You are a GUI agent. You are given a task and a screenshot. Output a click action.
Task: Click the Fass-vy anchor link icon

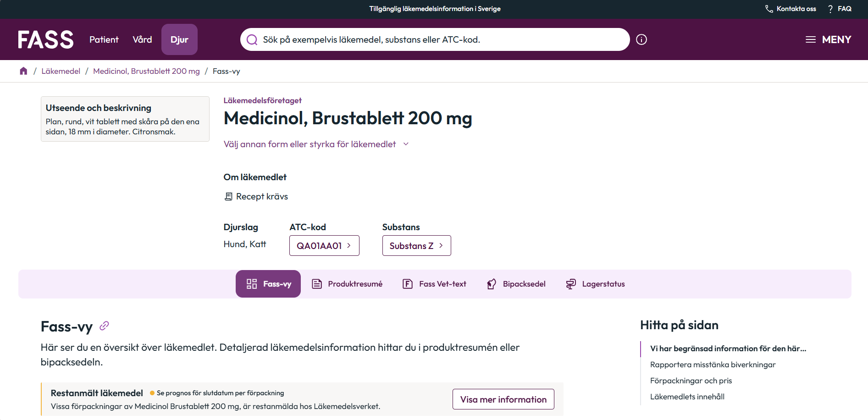coord(104,326)
